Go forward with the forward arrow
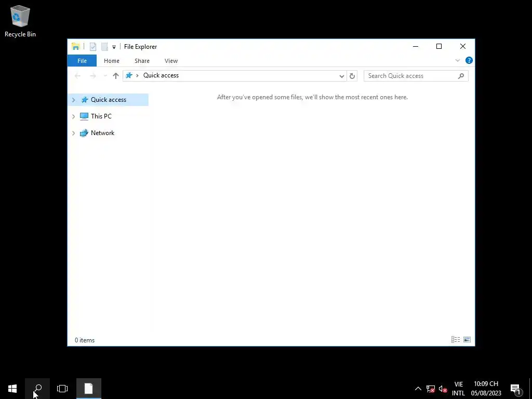Screen dimensions: 532x399 pyautogui.click(x=92, y=76)
